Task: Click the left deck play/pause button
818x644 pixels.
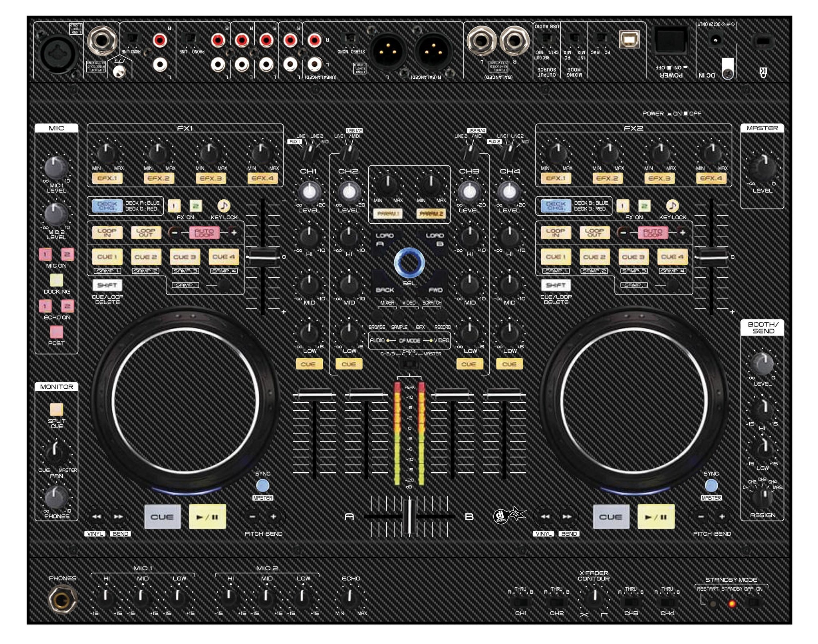Action: point(207,517)
